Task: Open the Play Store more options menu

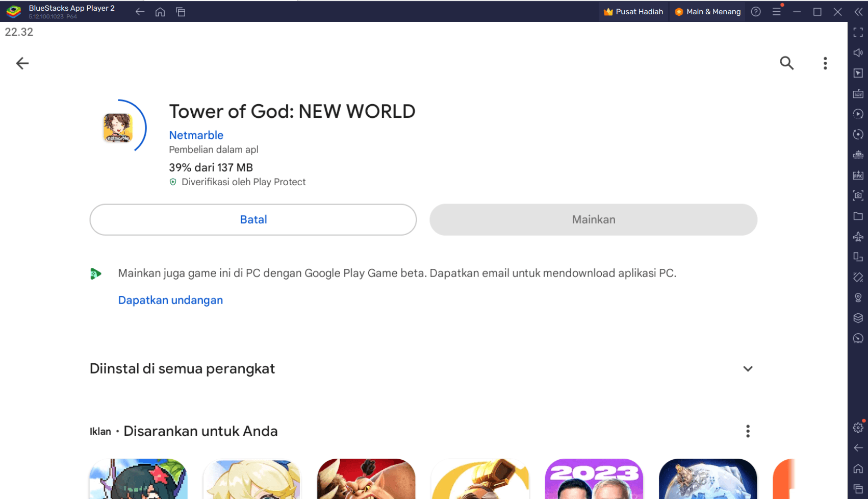Action: pos(825,63)
